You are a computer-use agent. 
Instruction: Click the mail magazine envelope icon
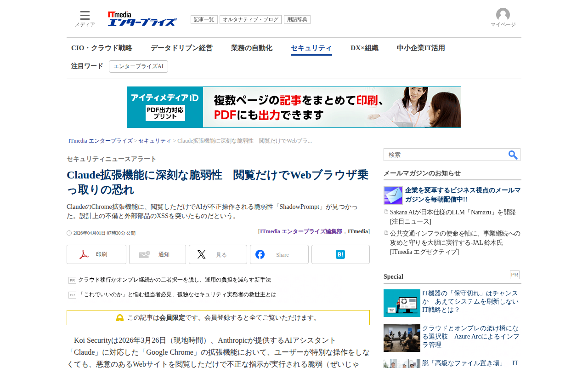(393, 195)
